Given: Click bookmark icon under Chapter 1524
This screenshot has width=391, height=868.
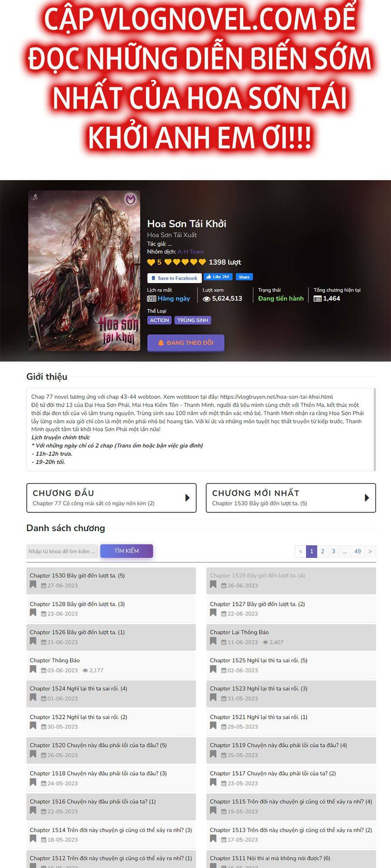Looking at the screenshot, I should click(33, 697).
